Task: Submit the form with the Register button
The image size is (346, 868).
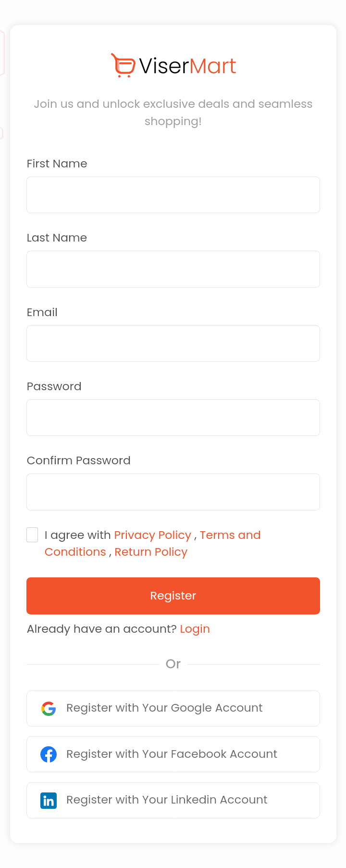Action: click(173, 596)
